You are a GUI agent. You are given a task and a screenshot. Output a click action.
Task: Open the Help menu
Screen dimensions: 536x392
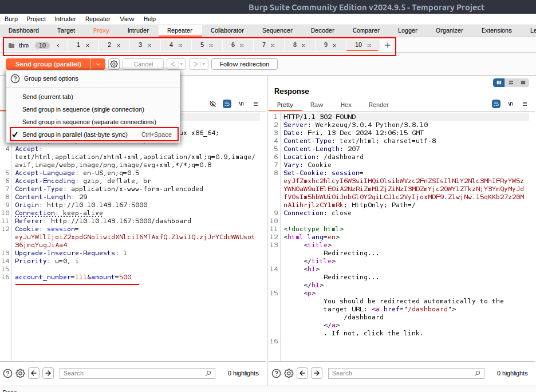point(149,19)
